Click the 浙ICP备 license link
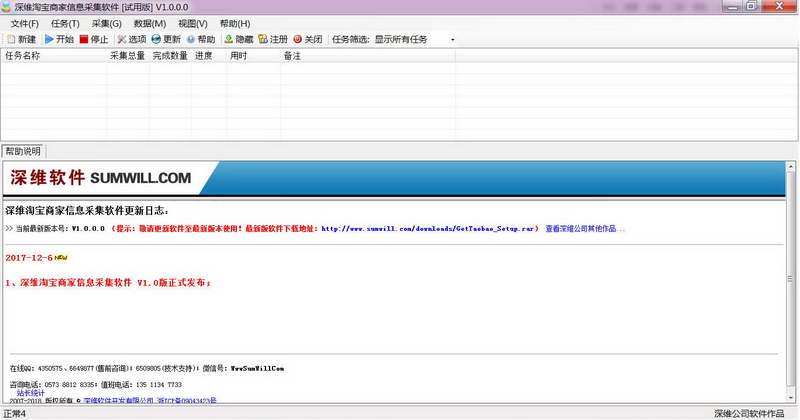800x420 pixels. (x=187, y=401)
